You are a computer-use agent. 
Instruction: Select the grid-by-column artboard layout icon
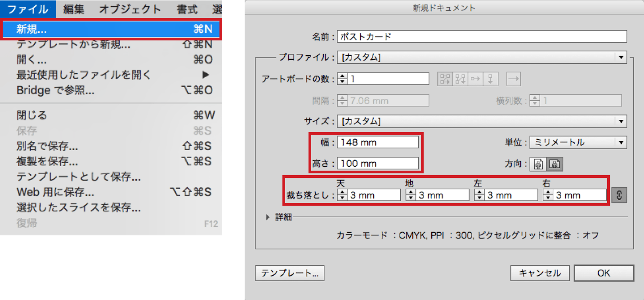460,79
